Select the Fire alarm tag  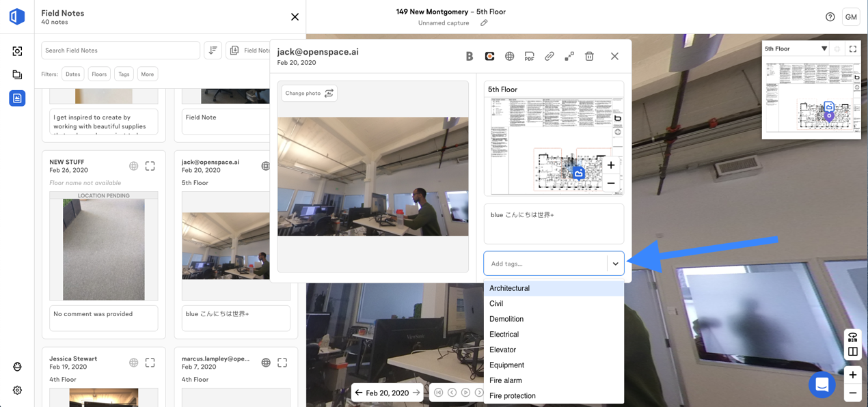coord(554,380)
